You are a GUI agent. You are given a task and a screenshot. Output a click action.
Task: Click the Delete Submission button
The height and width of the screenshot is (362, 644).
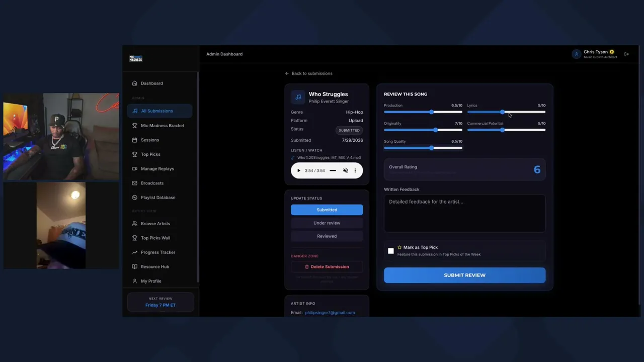coord(327,267)
